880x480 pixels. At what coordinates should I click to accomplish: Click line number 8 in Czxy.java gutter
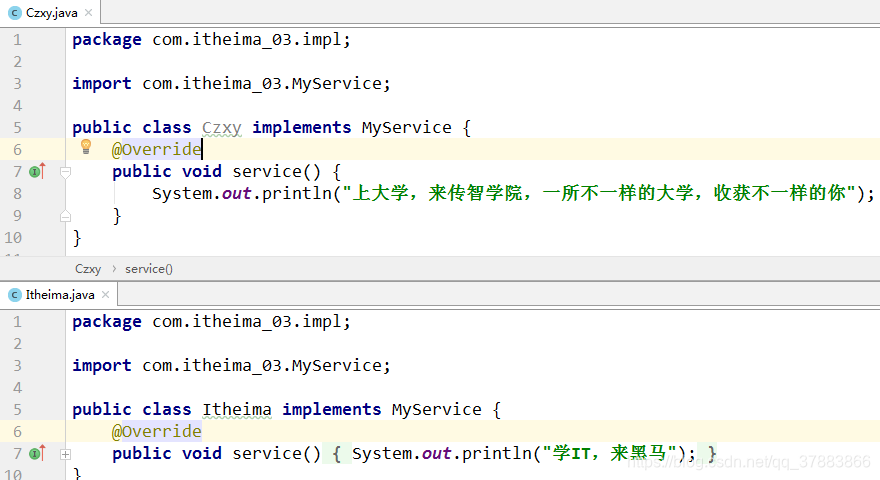pos(17,194)
